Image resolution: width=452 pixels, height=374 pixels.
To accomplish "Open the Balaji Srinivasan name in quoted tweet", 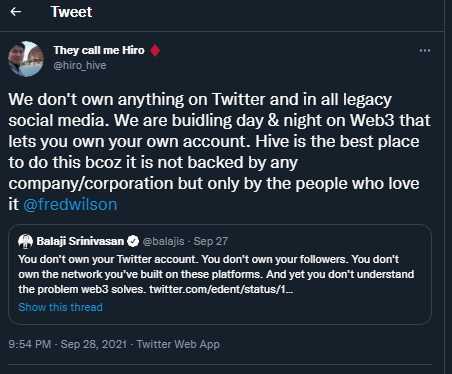I will pos(80,241).
